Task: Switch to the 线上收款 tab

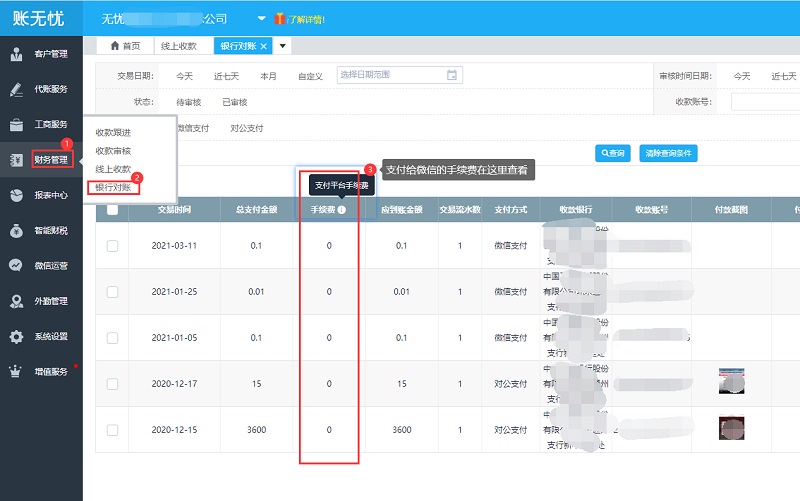Action: [x=181, y=46]
